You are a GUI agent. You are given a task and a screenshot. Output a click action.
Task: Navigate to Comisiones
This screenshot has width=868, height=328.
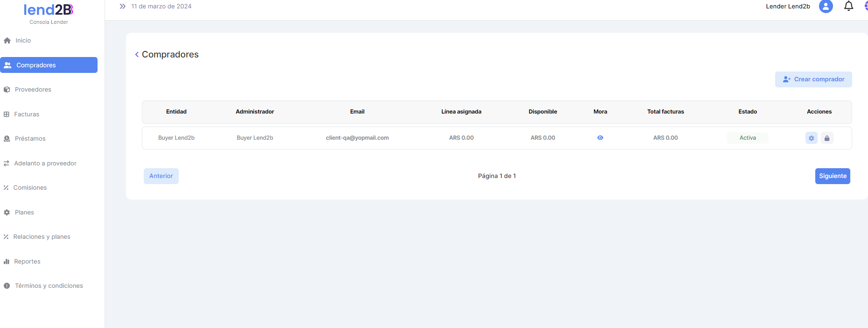(30, 188)
